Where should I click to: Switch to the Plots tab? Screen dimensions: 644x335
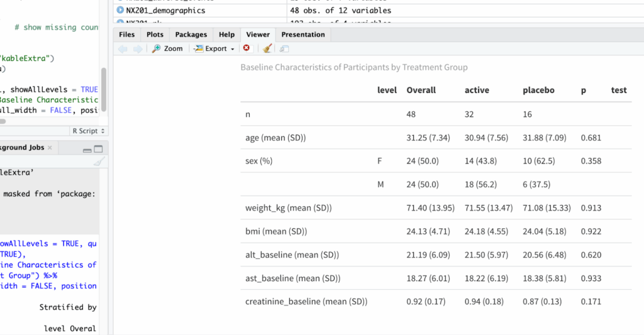pos(155,35)
